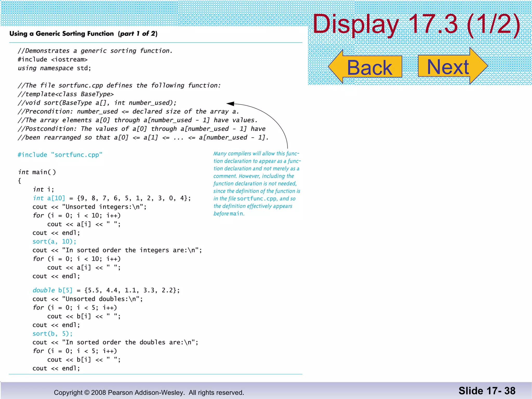Click the #include <iostream> line
532x399 pixels.
tap(52, 59)
